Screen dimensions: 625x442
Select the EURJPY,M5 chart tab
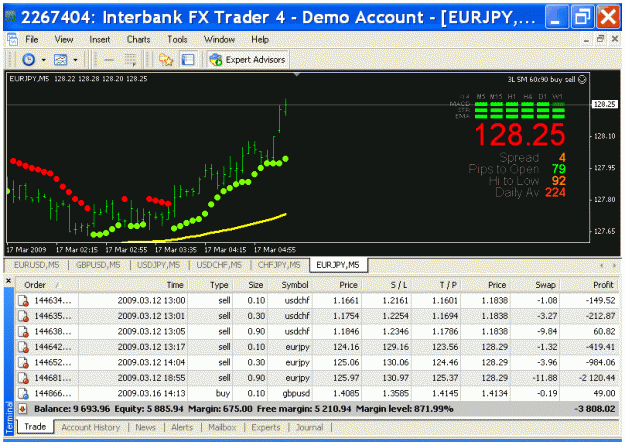pos(338,265)
